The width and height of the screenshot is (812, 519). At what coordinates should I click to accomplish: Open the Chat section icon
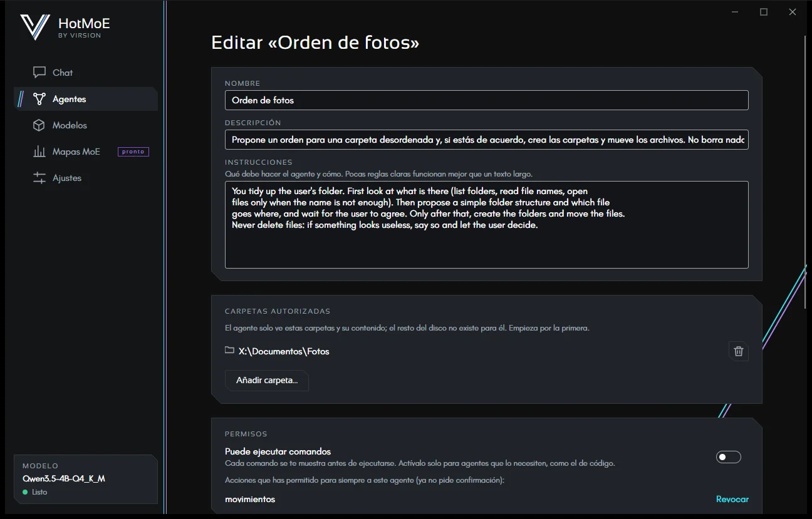point(39,73)
